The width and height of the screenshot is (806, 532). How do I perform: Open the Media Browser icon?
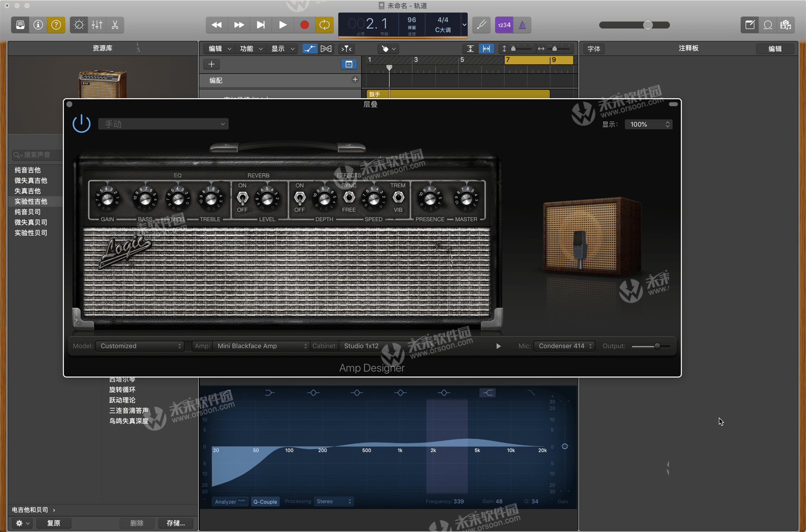pyautogui.click(x=786, y=25)
